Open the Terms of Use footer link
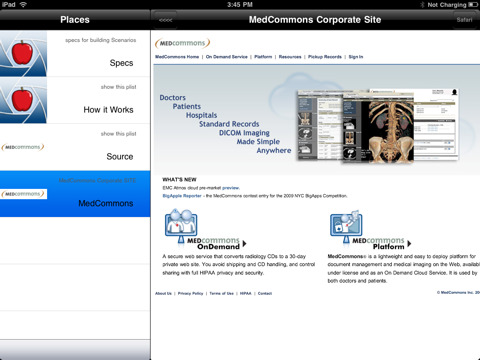 pos(221,294)
